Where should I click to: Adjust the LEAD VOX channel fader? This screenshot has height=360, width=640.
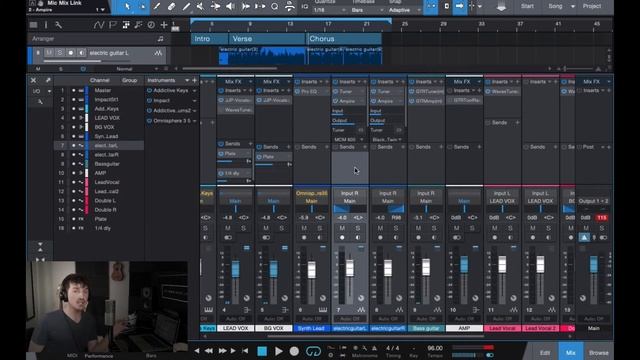(x=236, y=269)
